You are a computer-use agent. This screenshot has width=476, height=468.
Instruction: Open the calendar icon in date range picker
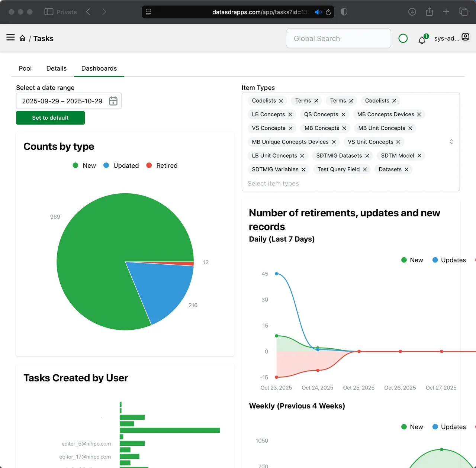tap(113, 101)
